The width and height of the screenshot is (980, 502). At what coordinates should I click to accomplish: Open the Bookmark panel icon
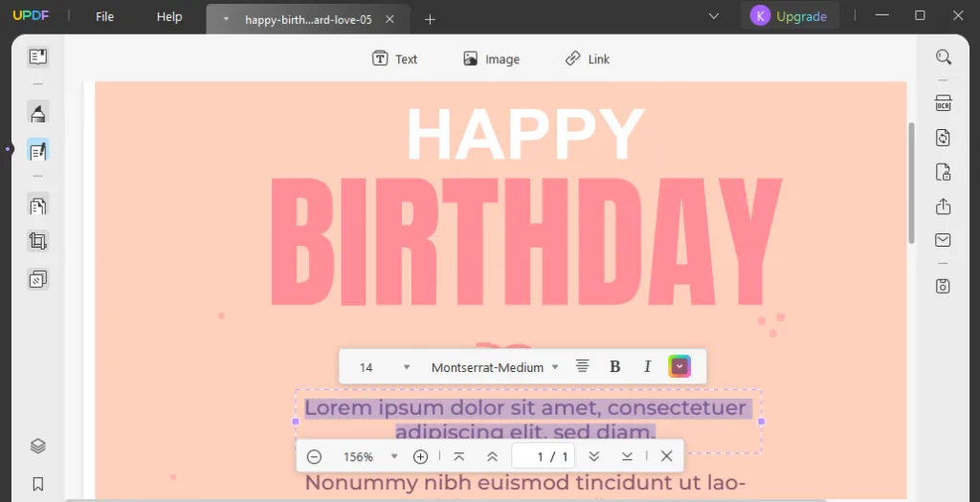tap(38, 484)
